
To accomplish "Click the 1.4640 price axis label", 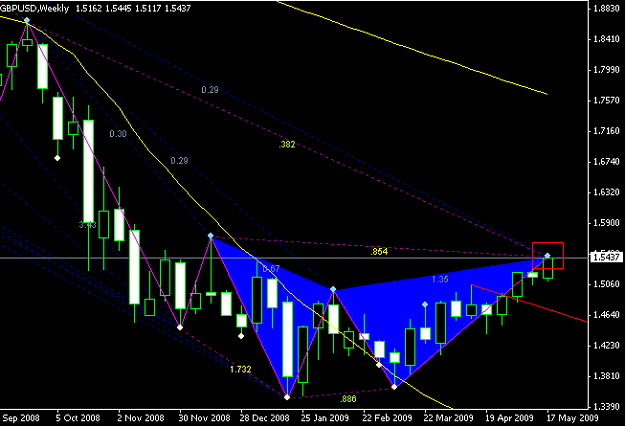I will click(x=606, y=315).
